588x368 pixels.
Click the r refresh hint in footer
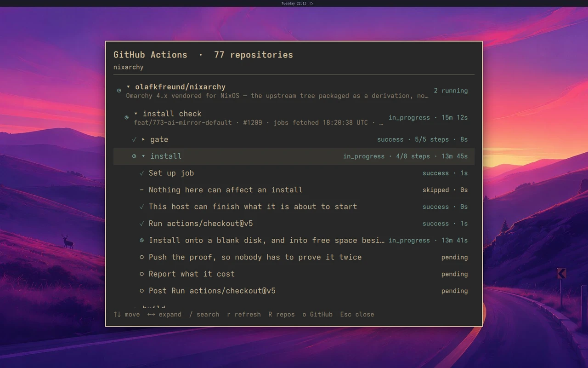(244, 315)
